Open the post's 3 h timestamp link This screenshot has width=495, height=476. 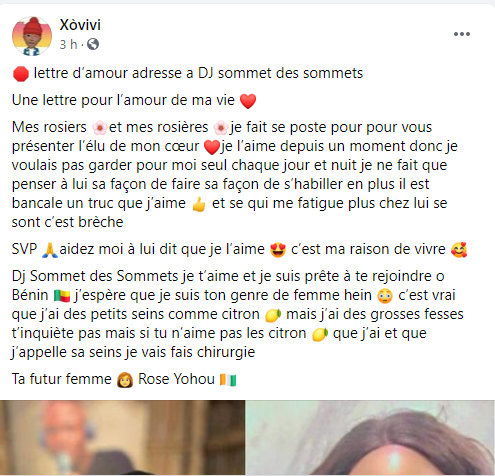tap(68, 44)
